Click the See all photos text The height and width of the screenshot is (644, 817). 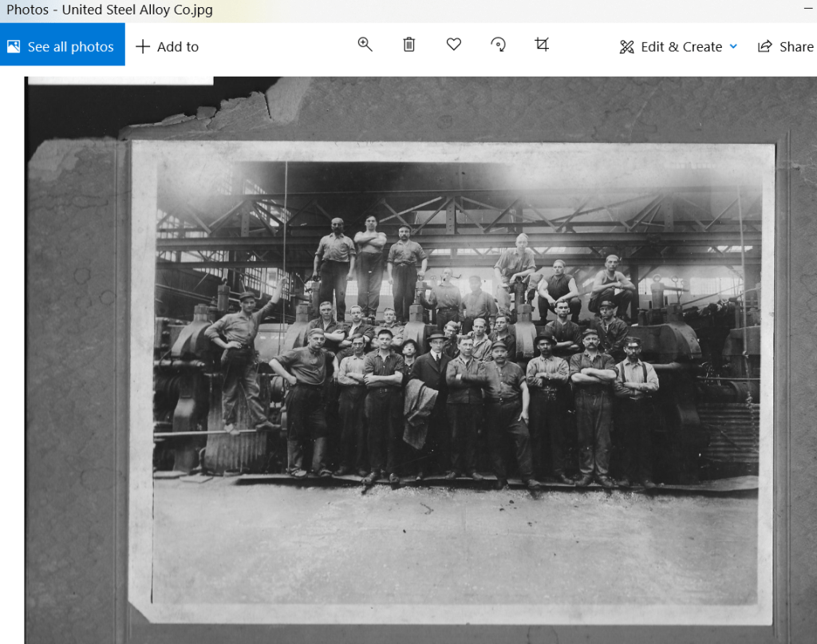coord(71,47)
